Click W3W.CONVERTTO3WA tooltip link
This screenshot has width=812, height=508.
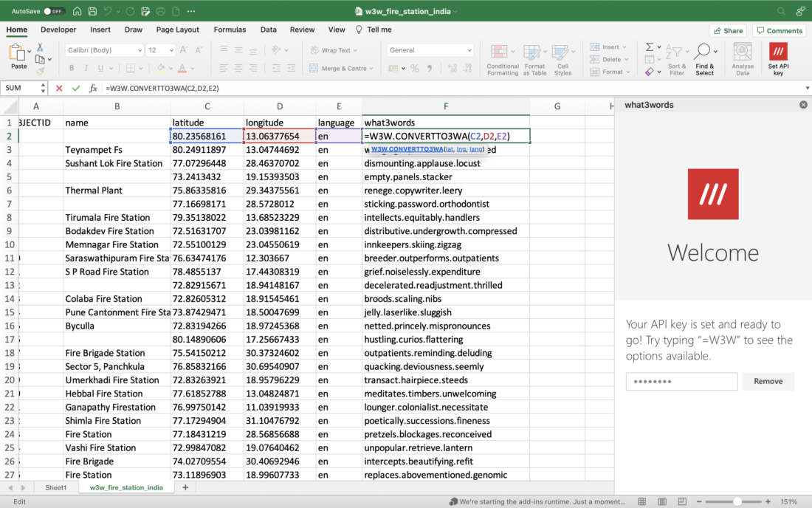click(x=407, y=149)
